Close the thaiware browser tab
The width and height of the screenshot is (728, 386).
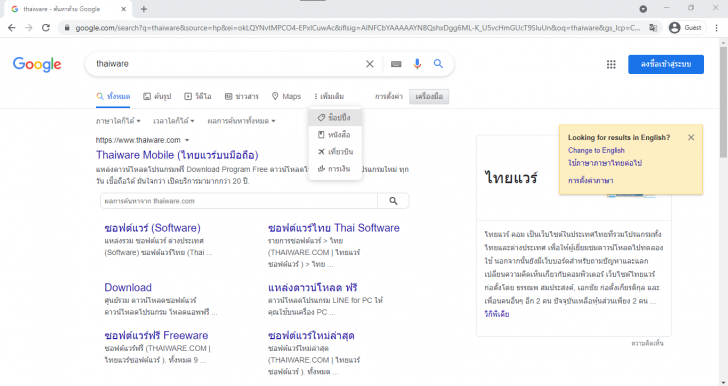(x=124, y=9)
